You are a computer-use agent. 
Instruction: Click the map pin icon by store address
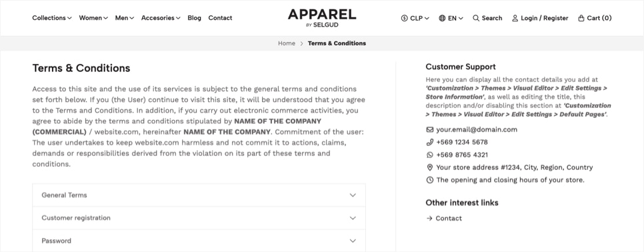[430, 167]
